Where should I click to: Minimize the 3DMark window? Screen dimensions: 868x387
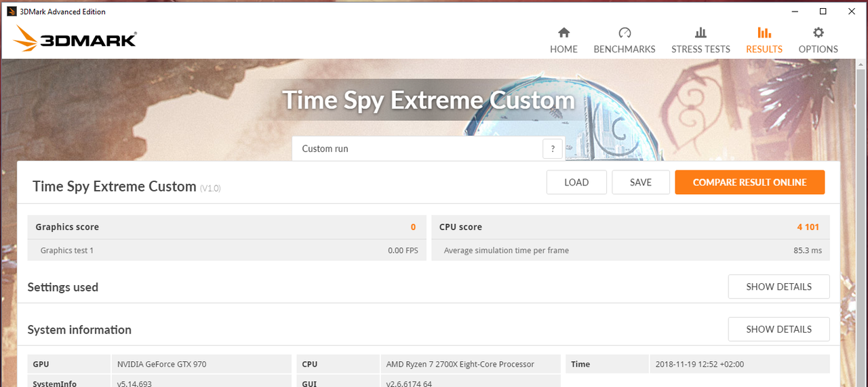(x=793, y=12)
